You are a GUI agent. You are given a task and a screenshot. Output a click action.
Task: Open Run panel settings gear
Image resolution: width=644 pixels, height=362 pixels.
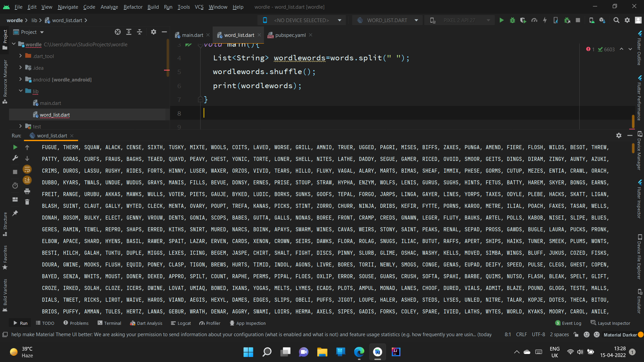[x=619, y=136]
